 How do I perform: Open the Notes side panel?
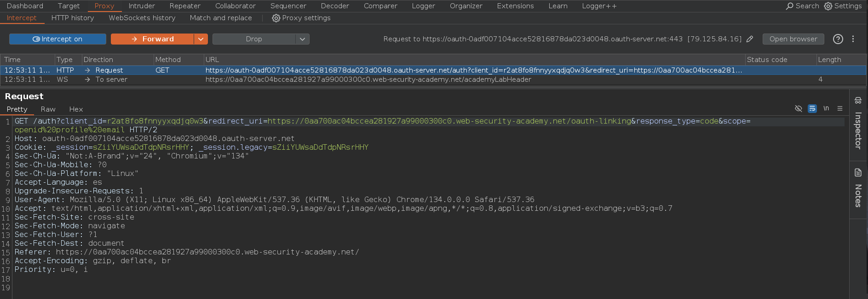[858, 188]
